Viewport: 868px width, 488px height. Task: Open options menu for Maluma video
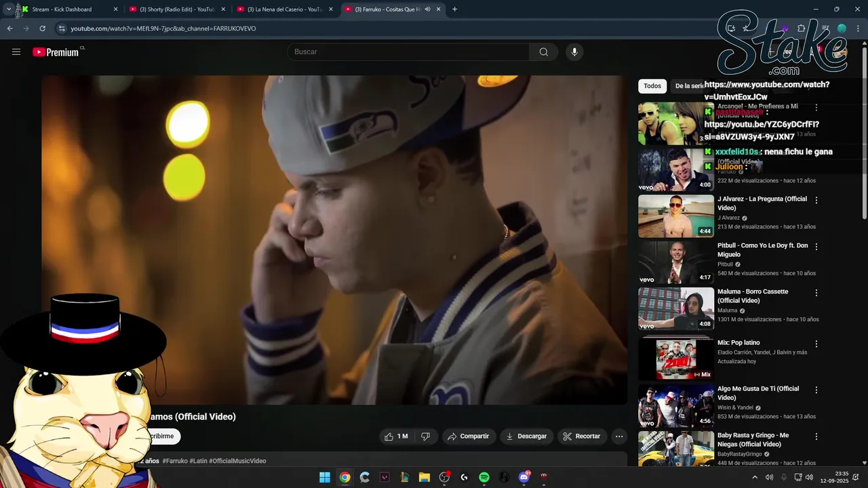pyautogui.click(x=816, y=293)
